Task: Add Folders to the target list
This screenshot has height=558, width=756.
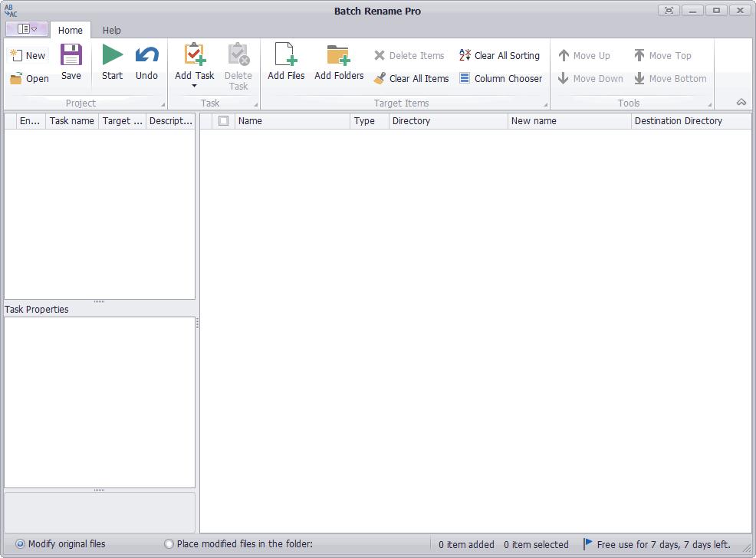Action: [x=339, y=61]
